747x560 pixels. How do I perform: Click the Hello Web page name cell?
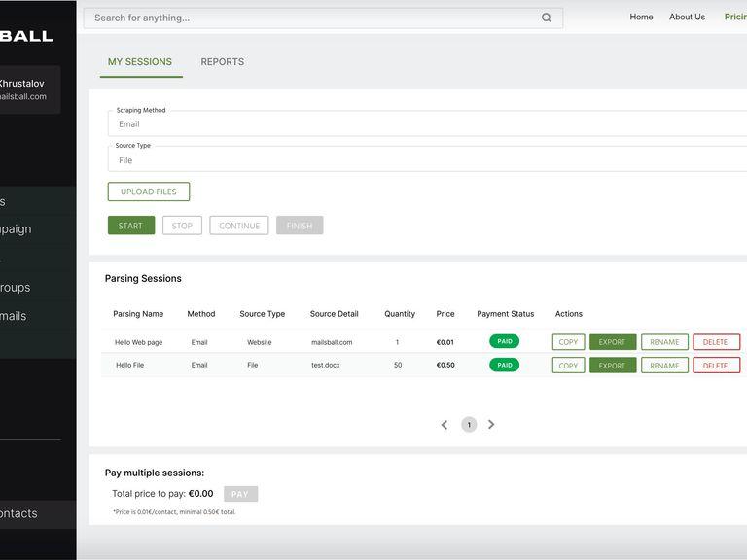coord(139,342)
